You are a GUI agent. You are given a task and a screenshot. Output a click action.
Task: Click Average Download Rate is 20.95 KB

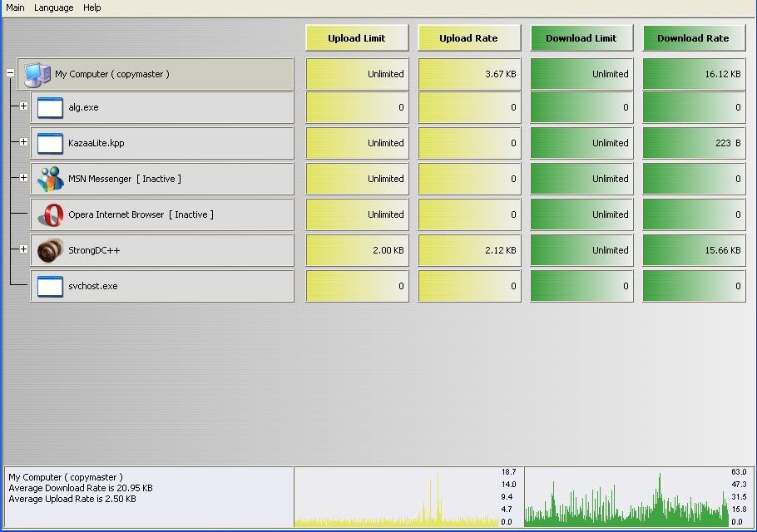pyautogui.click(x=81, y=488)
